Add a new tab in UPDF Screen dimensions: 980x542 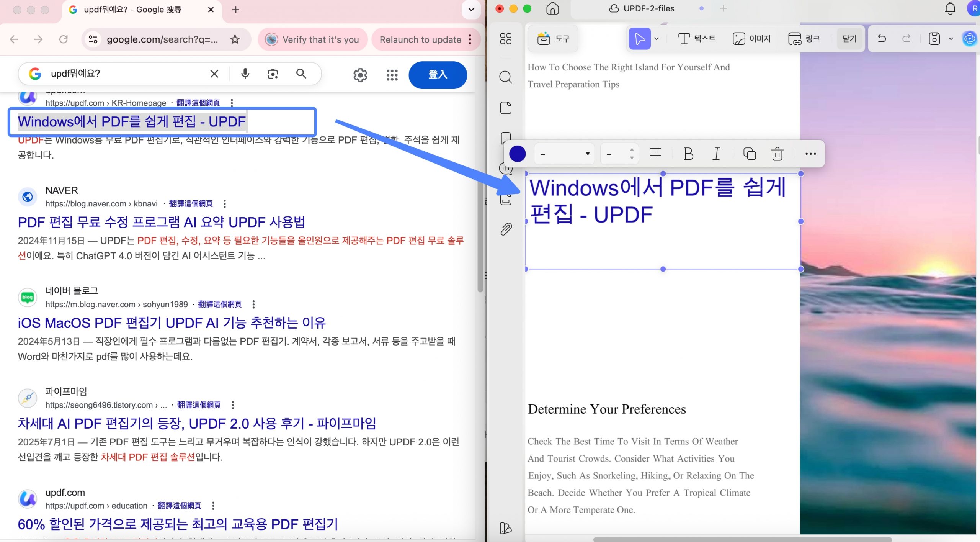pyautogui.click(x=723, y=8)
